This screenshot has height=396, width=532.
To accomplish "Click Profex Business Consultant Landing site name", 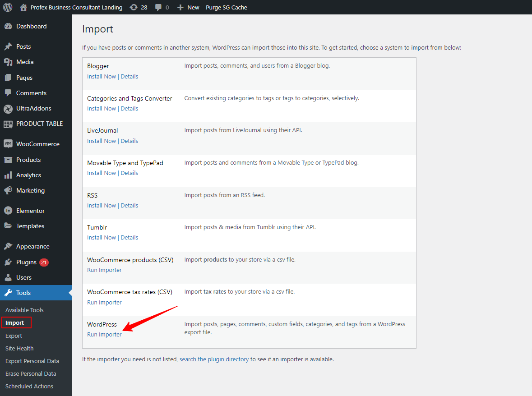I will tap(76, 8).
